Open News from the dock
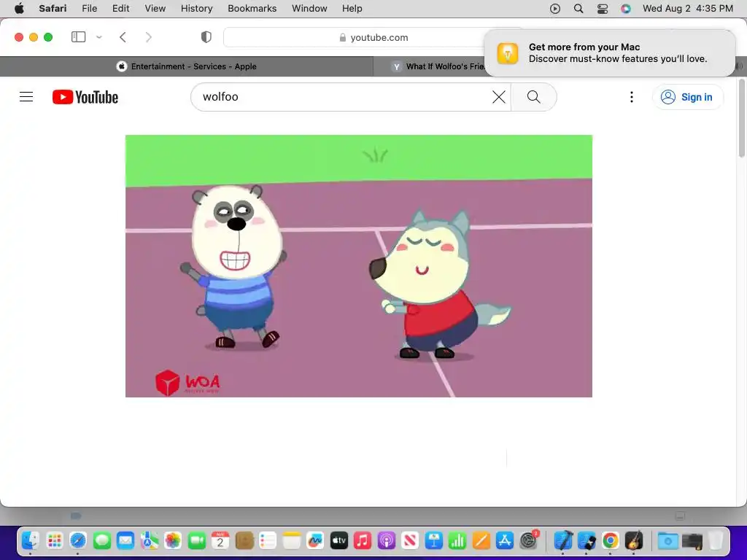 tap(410, 540)
